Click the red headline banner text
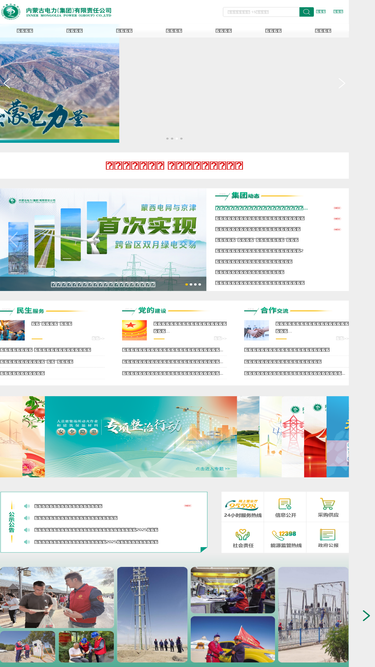The width and height of the screenshot is (375, 667). (174, 165)
